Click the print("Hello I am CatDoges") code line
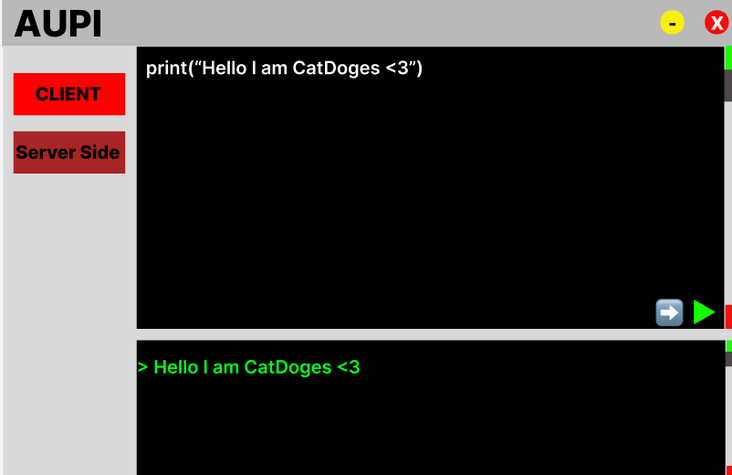Image resolution: width=732 pixels, height=475 pixels. 284,68
